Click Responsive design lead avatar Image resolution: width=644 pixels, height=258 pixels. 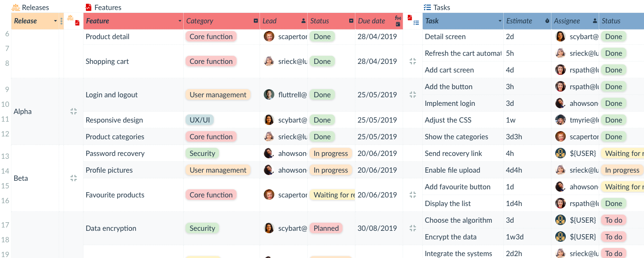tap(269, 120)
